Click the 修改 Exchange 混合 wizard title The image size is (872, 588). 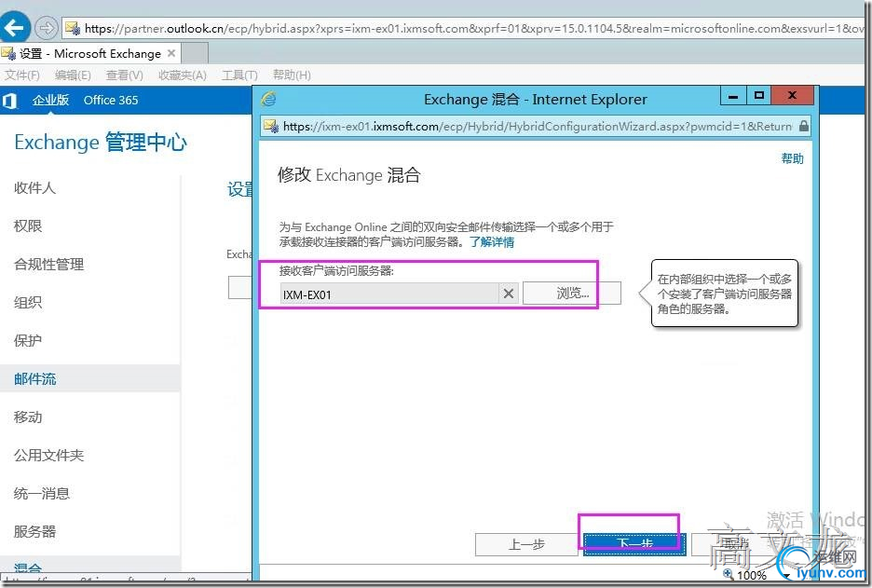[x=349, y=175]
